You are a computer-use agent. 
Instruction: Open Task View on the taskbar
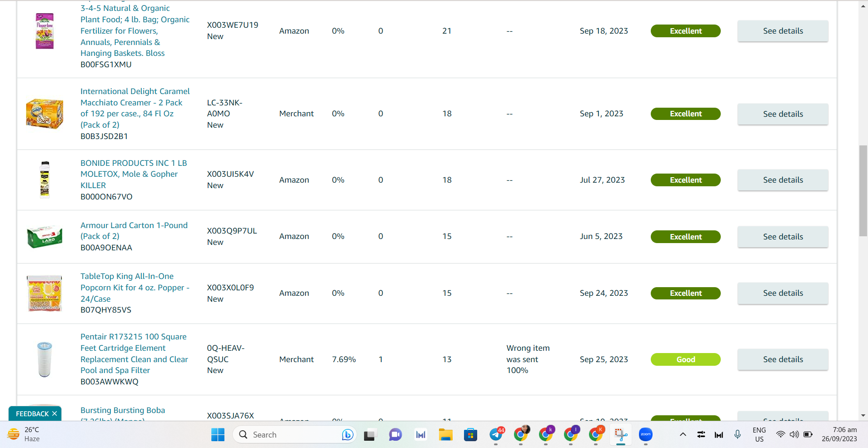pyautogui.click(x=370, y=435)
